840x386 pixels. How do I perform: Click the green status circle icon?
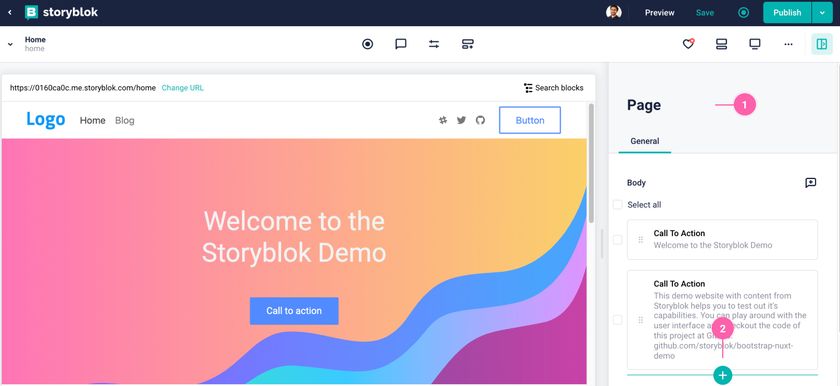pos(744,13)
